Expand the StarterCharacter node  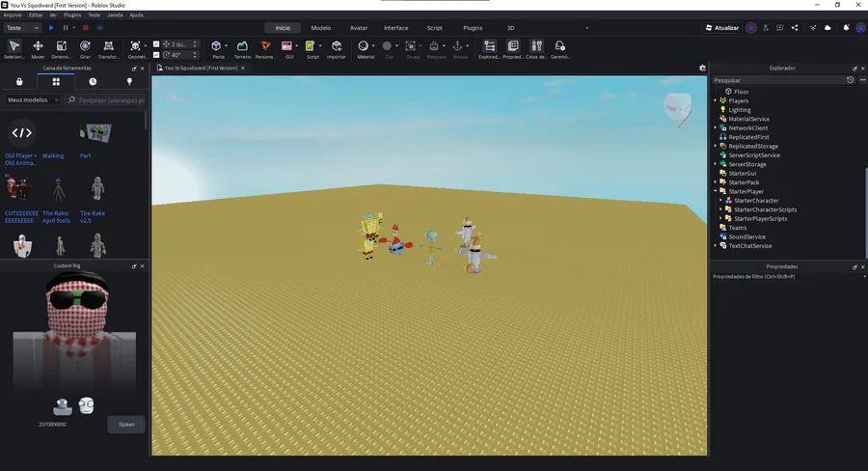(x=720, y=200)
